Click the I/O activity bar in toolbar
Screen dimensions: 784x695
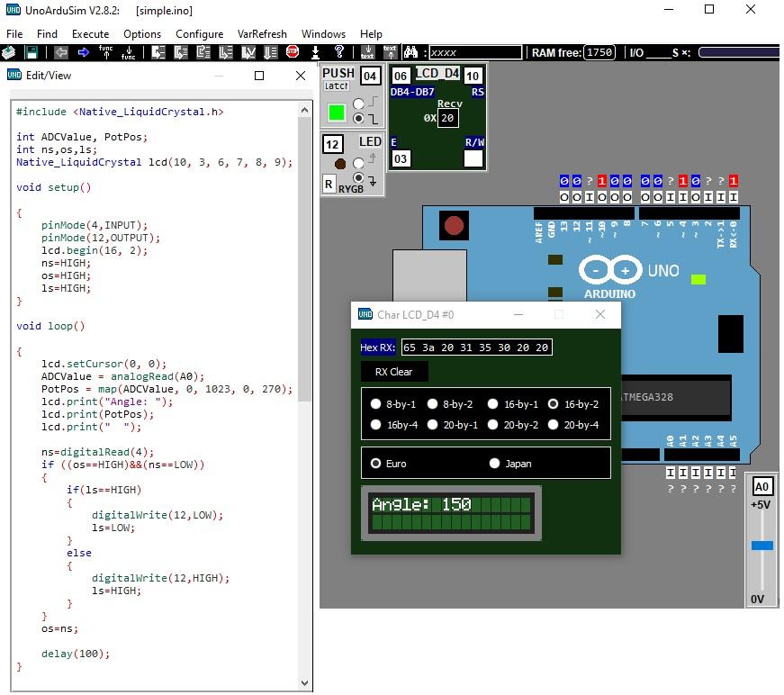pos(738,52)
